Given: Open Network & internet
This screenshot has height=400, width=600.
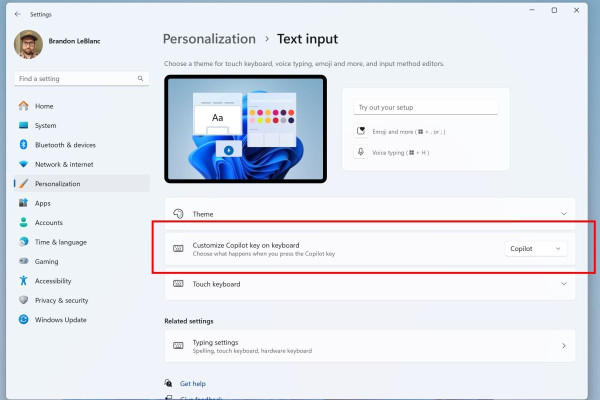Looking at the screenshot, I should (82, 164).
